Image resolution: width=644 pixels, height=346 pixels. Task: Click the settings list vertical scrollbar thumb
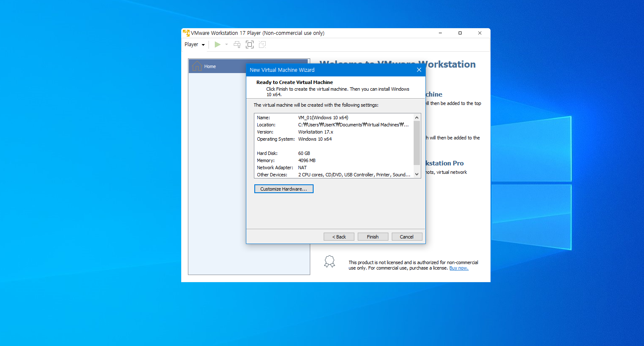417,143
